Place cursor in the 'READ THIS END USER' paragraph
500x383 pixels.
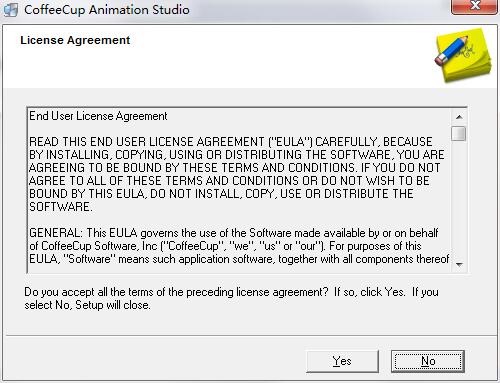coord(237,174)
